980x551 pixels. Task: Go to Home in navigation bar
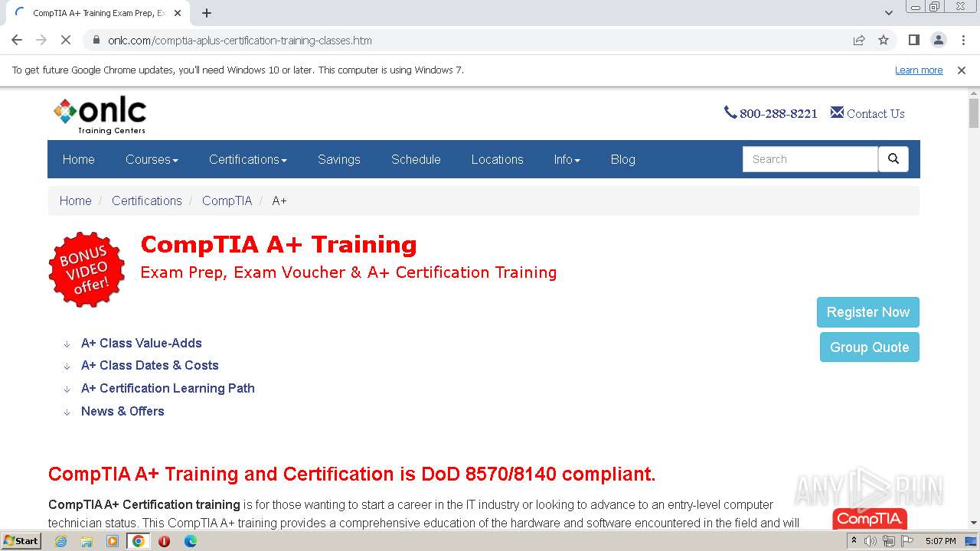point(79,159)
